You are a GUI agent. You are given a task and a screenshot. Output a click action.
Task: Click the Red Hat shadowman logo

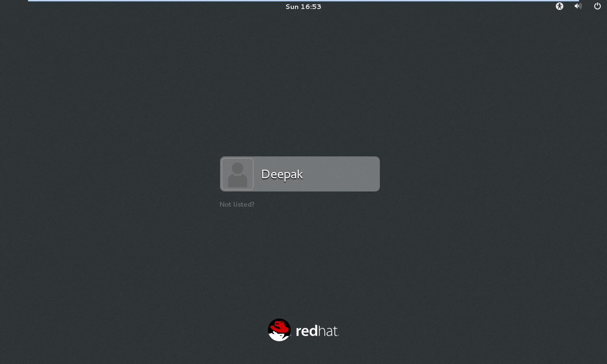pos(279,330)
